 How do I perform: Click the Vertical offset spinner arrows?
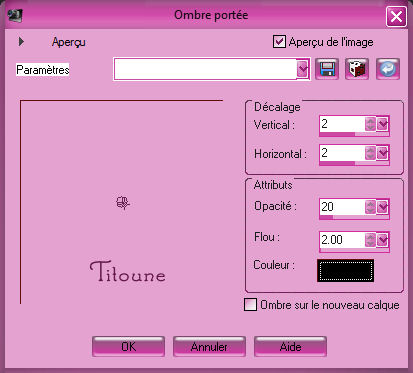point(370,124)
